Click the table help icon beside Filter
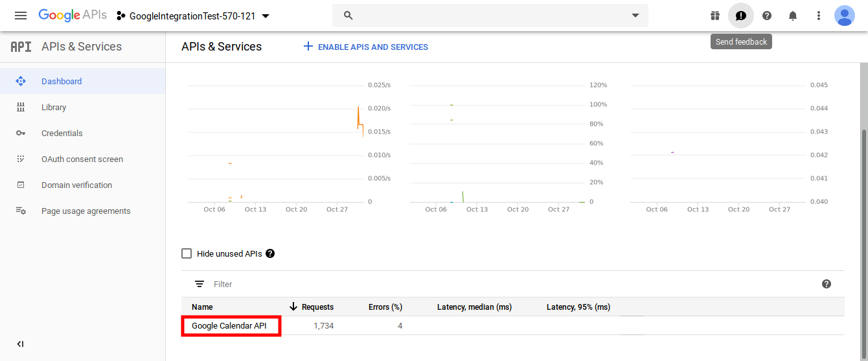868x361 pixels. [x=826, y=284]
